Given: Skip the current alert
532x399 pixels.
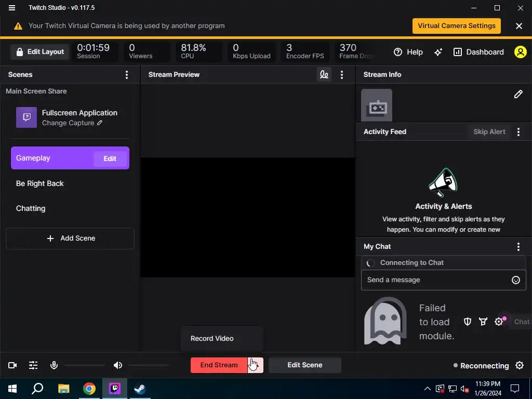Looking at the screenshot, I should pos(489,131).
